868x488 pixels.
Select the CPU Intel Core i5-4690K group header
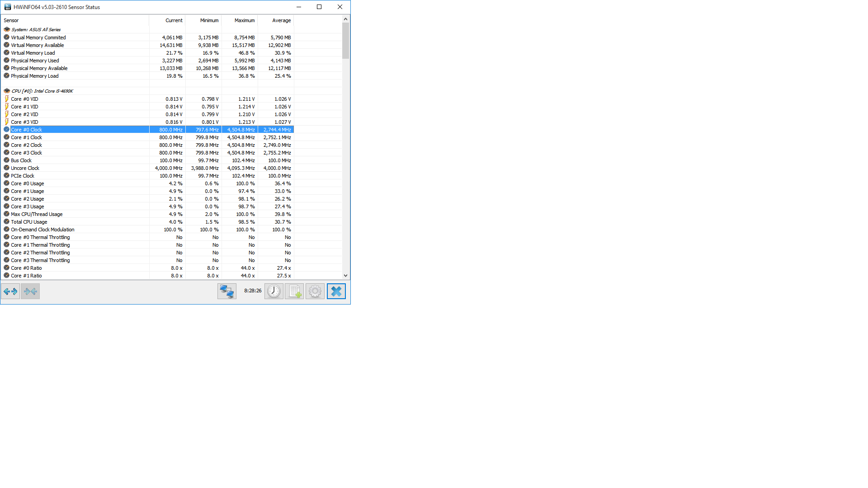coord(42,91)
